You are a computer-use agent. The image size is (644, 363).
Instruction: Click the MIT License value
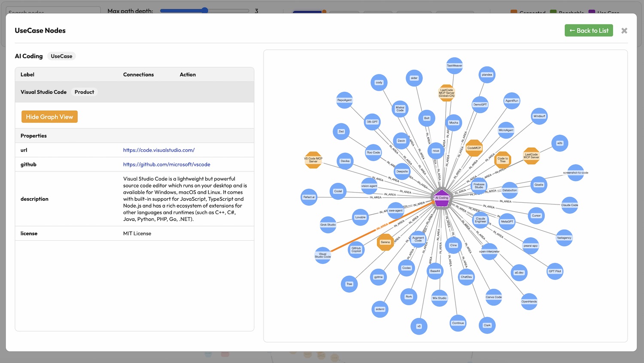(x=137, y=234)
